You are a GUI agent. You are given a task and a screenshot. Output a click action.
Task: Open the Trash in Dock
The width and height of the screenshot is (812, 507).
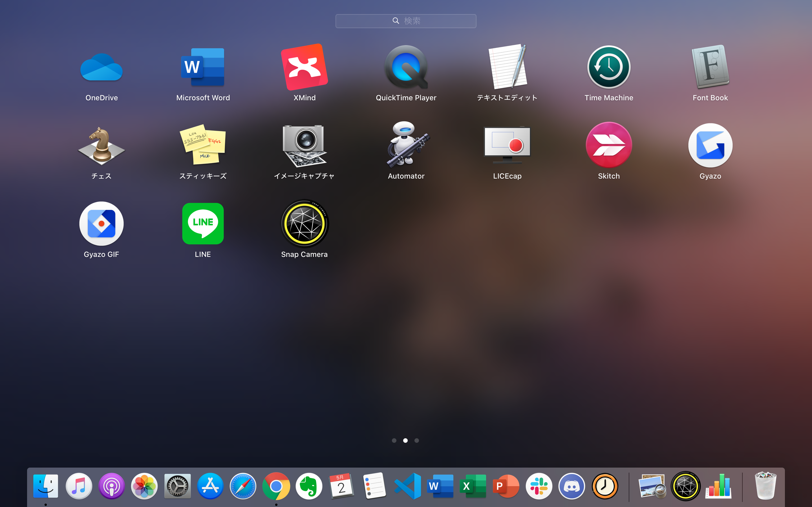pyautogui.click(x=765, y=486)
